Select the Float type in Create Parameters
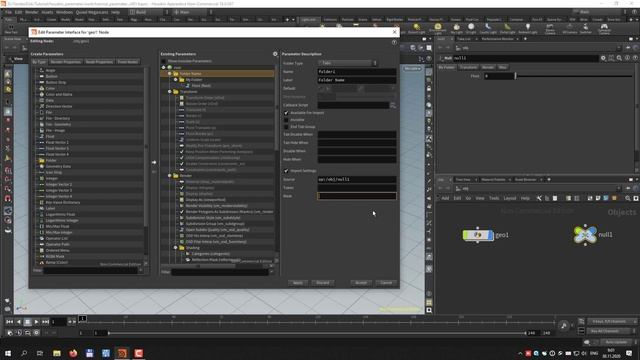The image size is (640, 360). click(50, 136)
